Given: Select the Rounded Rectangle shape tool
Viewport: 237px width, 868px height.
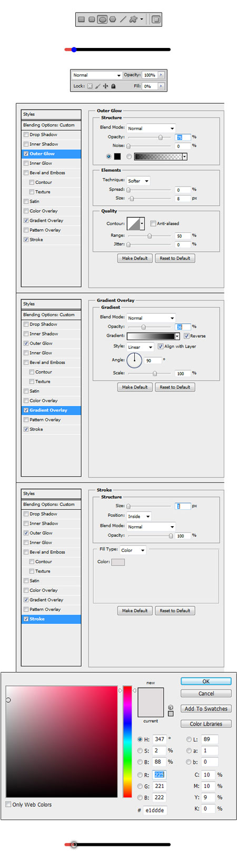Looking at the screenshot, I should pos(92,19).
